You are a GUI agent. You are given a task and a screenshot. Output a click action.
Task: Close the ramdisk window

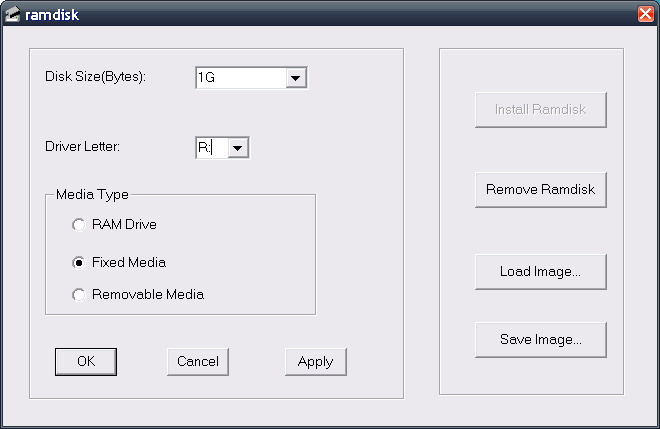pyautogui.click(x=645, y=14)
